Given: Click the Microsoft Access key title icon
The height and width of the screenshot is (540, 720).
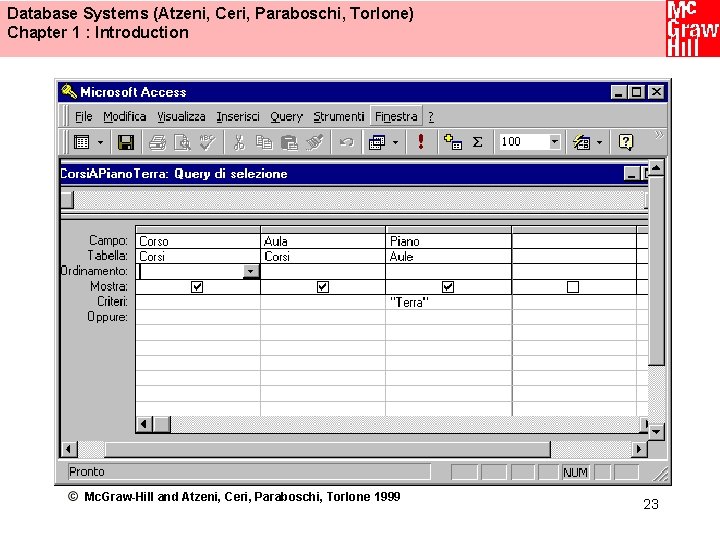Looking at the screenshot, I should pyautogui.click(x=69, y=91).
